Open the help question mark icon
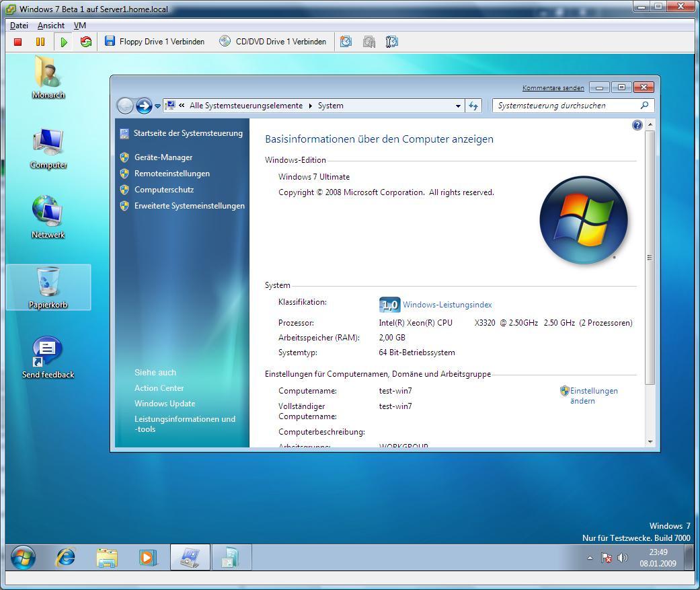 [637, 125]
